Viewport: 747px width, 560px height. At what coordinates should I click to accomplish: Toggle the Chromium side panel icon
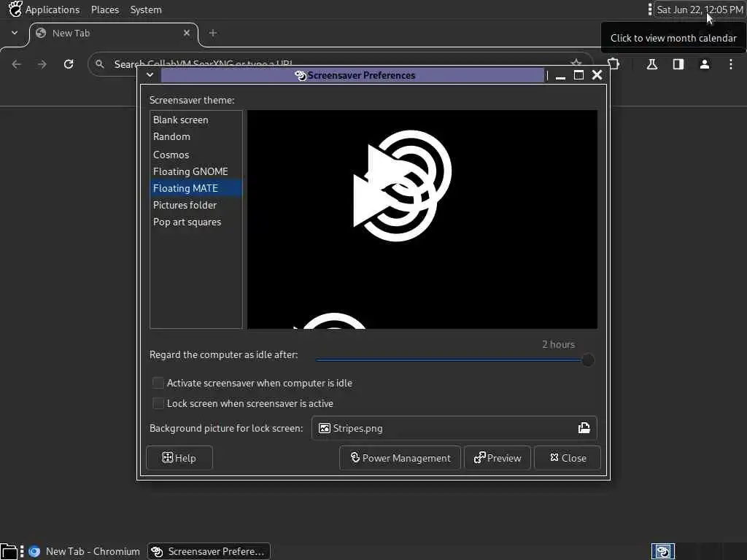(678, 64)
